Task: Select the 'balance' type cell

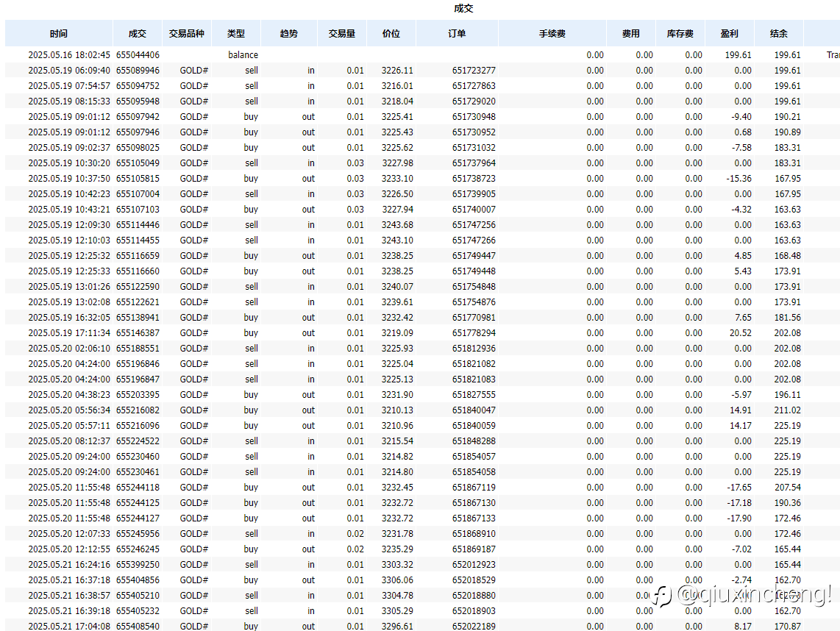Action: coord(243,54)
